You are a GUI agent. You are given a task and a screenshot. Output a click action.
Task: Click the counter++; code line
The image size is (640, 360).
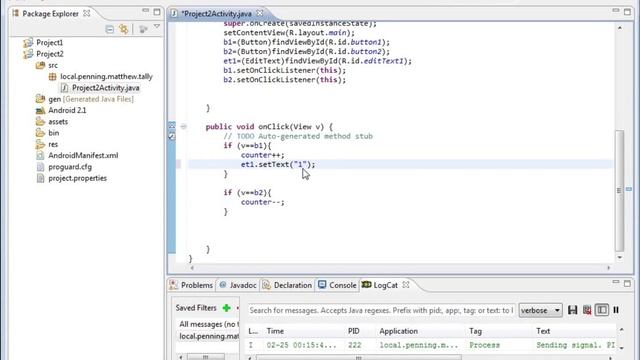pos(262,155)
